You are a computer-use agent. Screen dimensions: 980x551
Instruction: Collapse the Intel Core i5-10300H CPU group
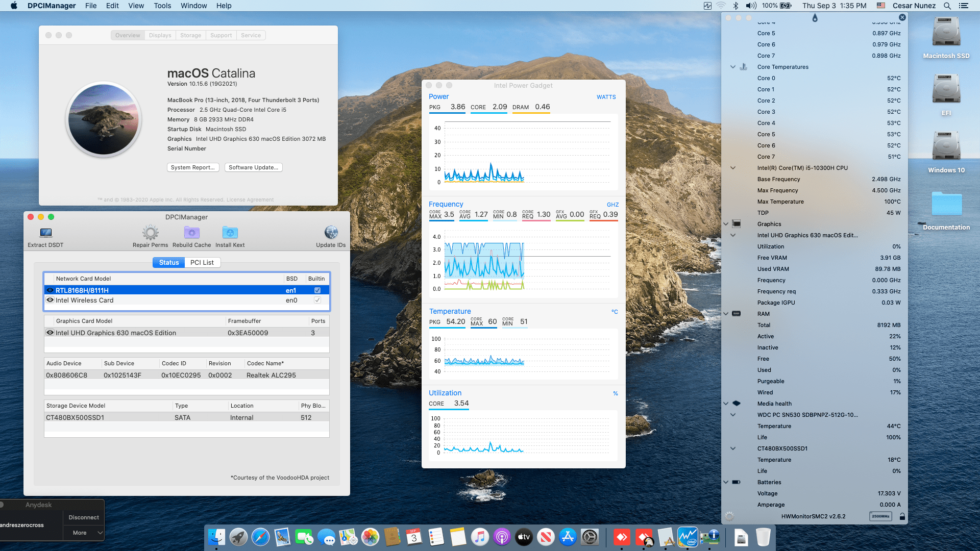(x=733, y=168)
